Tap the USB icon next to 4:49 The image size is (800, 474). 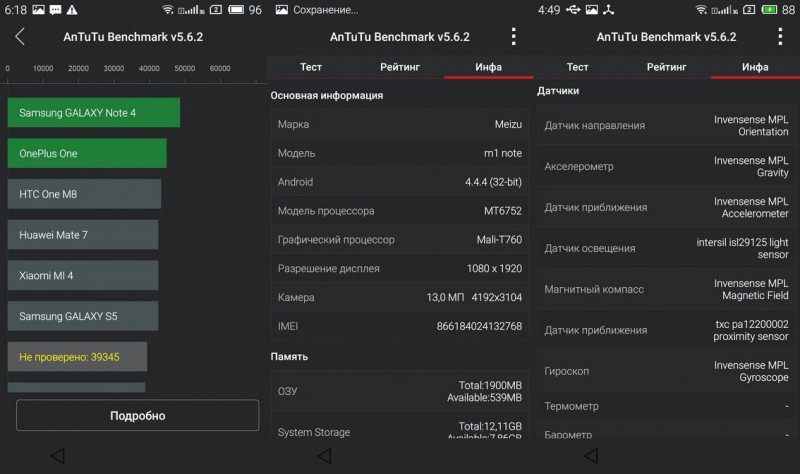573,10
